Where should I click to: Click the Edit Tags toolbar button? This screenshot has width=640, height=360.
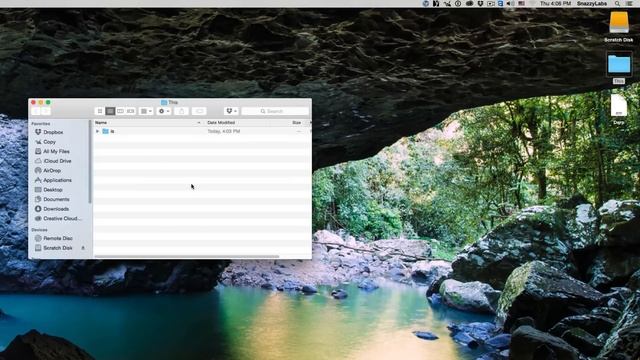(x=199, y=111)
